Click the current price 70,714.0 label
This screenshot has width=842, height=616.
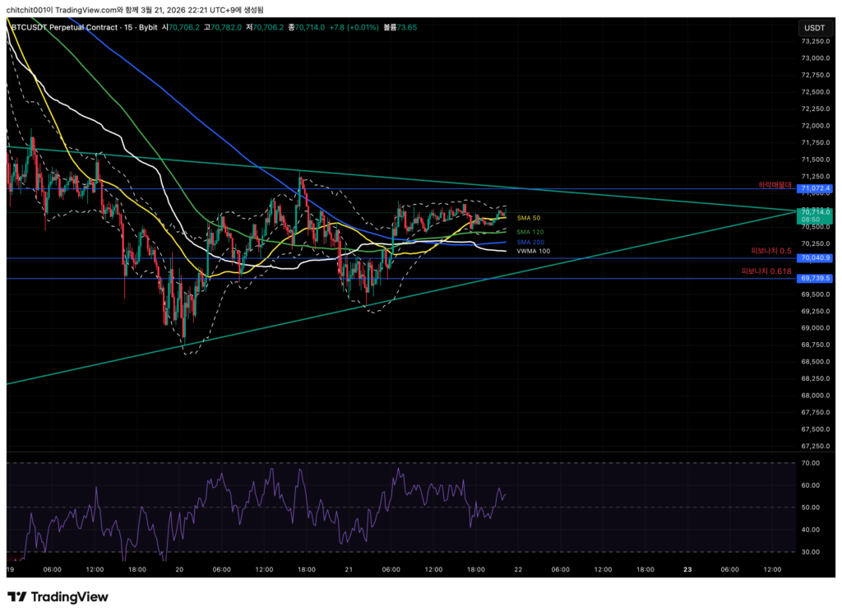click(816, 211)
